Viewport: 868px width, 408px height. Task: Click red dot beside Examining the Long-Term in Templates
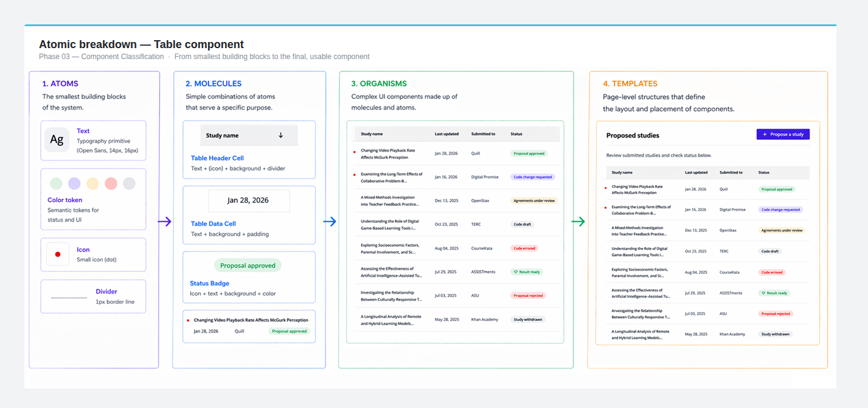(x=605, y=207)
